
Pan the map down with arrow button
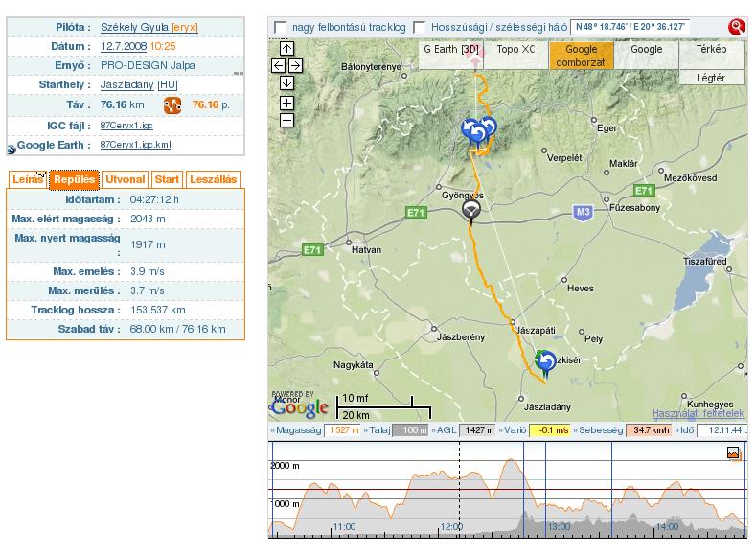[x=286, y=83]
